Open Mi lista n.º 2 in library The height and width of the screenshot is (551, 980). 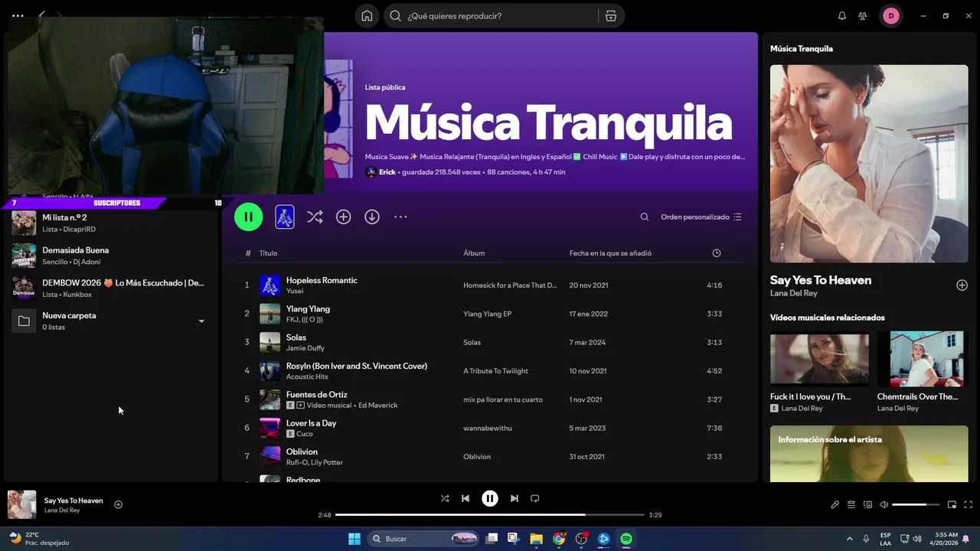click(111, 223)
